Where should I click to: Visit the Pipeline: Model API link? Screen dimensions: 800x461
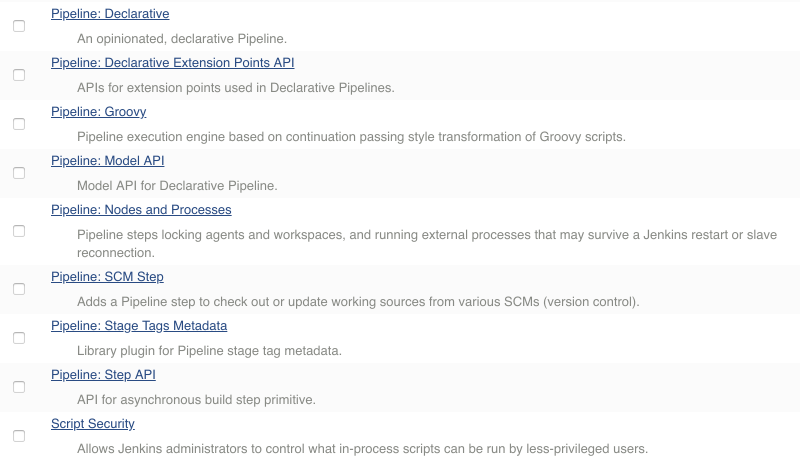(x=107, y=161)
